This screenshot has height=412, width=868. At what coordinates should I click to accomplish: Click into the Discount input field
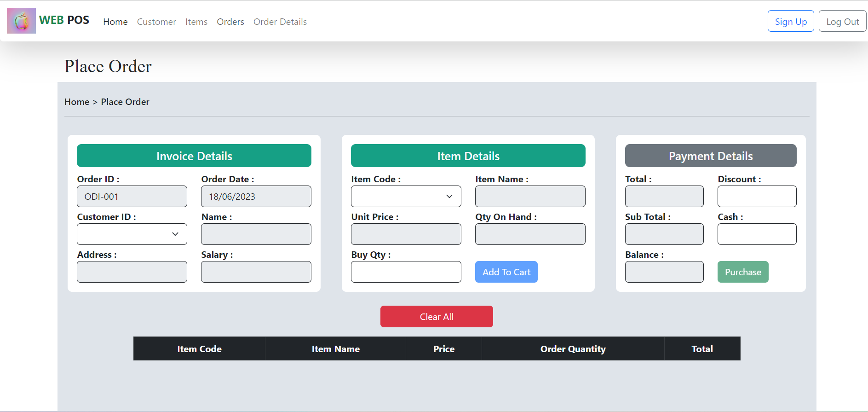(757, 196)
